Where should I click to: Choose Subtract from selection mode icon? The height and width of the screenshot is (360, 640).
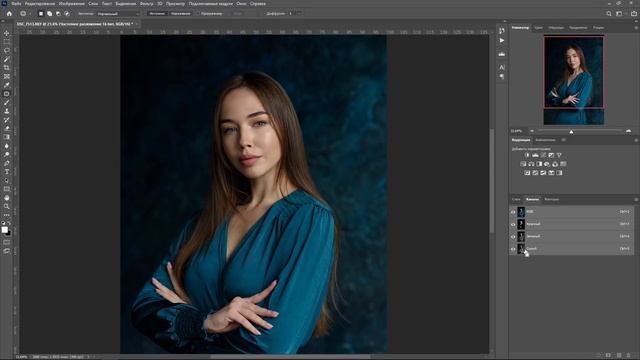pyautogui.click(x=58, y=13)
